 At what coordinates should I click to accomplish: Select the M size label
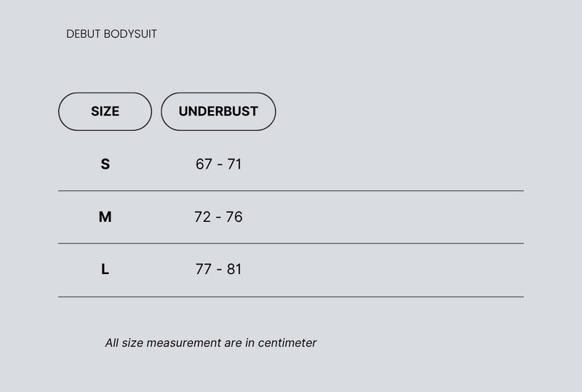click(x=105, y=217)
